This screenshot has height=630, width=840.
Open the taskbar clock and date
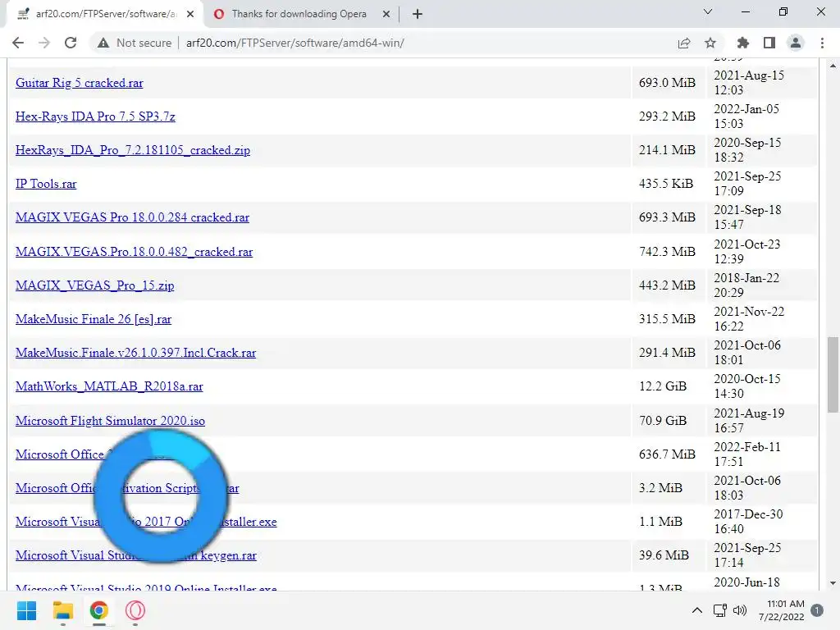click(x=782, y=610)
